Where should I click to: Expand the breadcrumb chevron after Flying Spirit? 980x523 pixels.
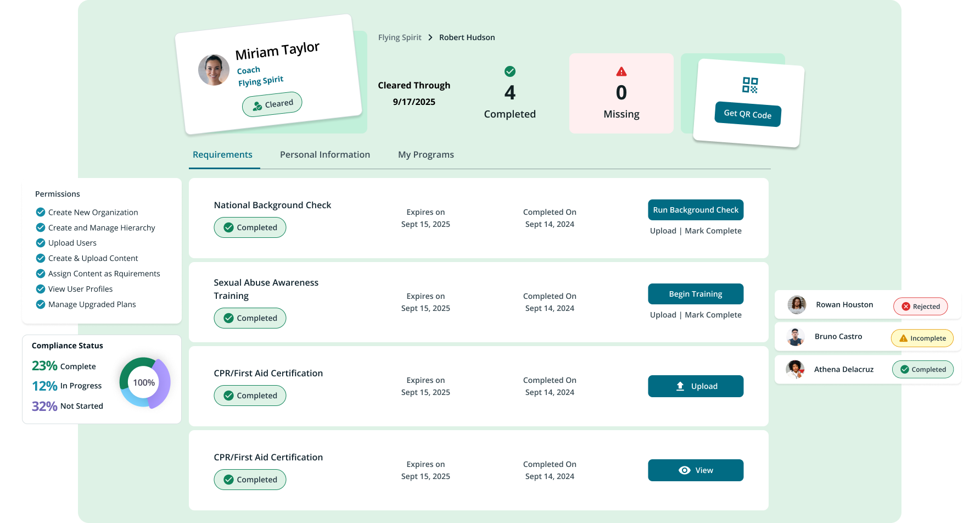(x=430, y=37)
